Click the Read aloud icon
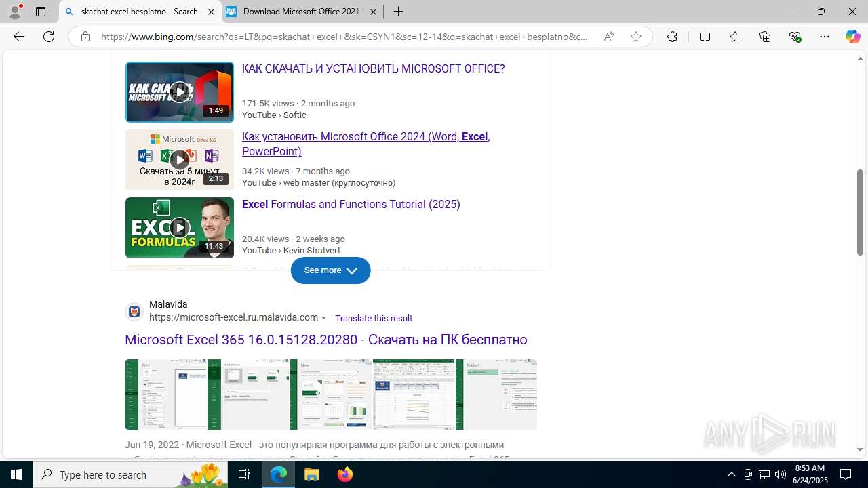This screenshot has height=488, width=868. coord(609,37)
